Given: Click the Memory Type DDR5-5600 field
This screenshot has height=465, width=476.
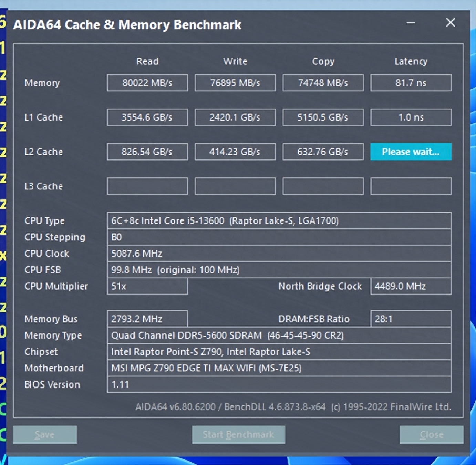Looking at the screenshot, I should point(279,335).
